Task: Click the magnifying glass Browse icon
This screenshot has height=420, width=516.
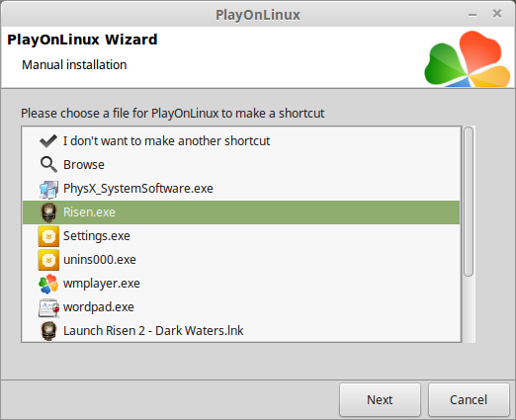Action: (48, 164)
